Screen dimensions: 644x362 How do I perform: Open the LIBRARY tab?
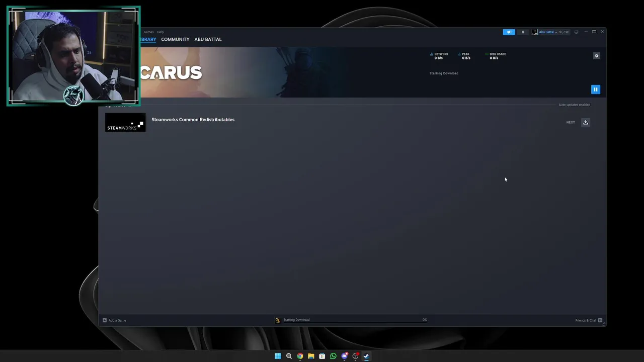pyautogui.click(x=148, y=39)
